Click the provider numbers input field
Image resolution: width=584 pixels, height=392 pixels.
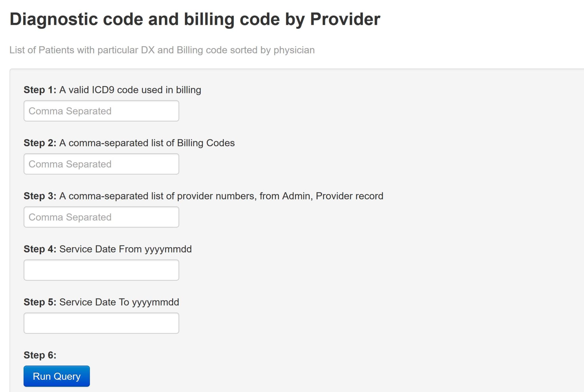[102, 217]
